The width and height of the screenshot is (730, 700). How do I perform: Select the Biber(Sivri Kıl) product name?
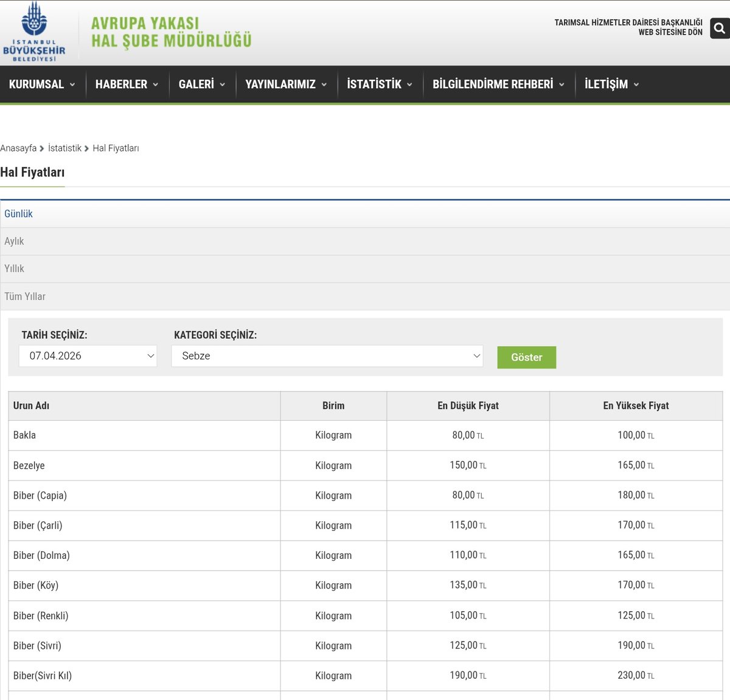click(43, 676)
